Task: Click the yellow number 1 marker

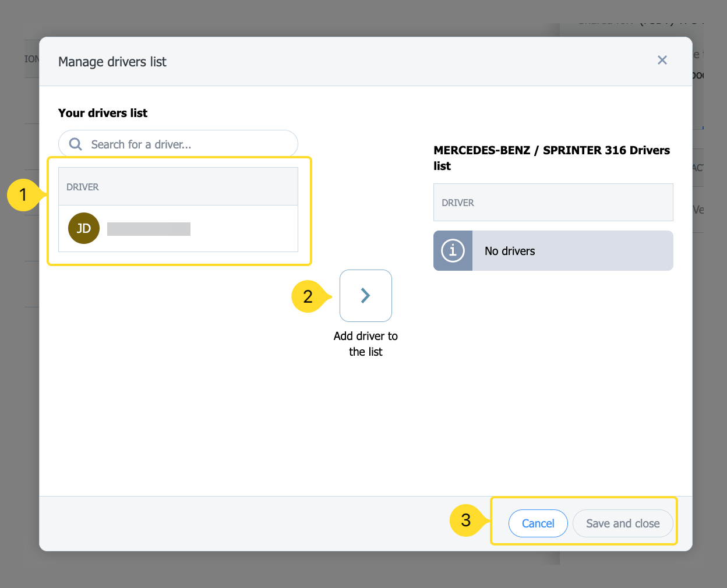Action: coord(23,194)
